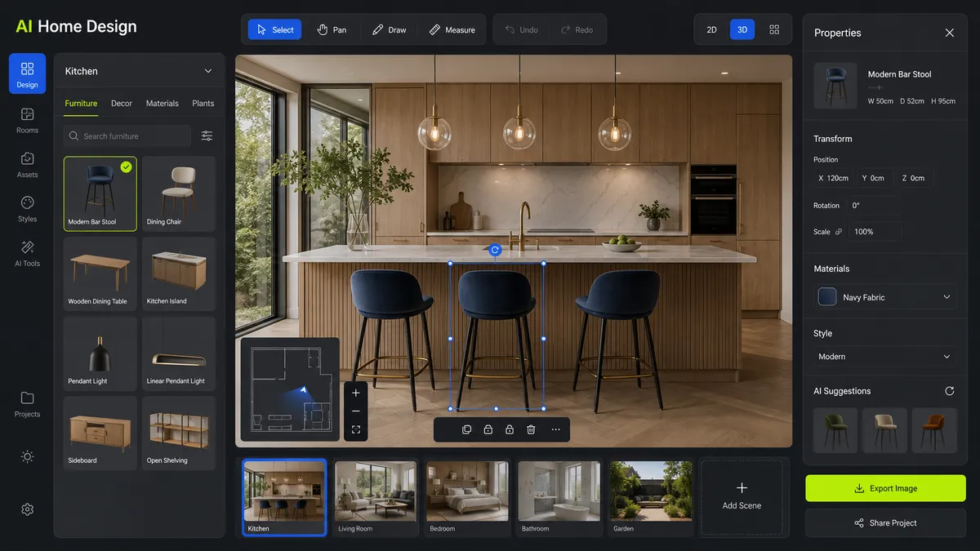Pick the beige chair AI suggestion
980x551 pixels.
(x=884, y=430)
